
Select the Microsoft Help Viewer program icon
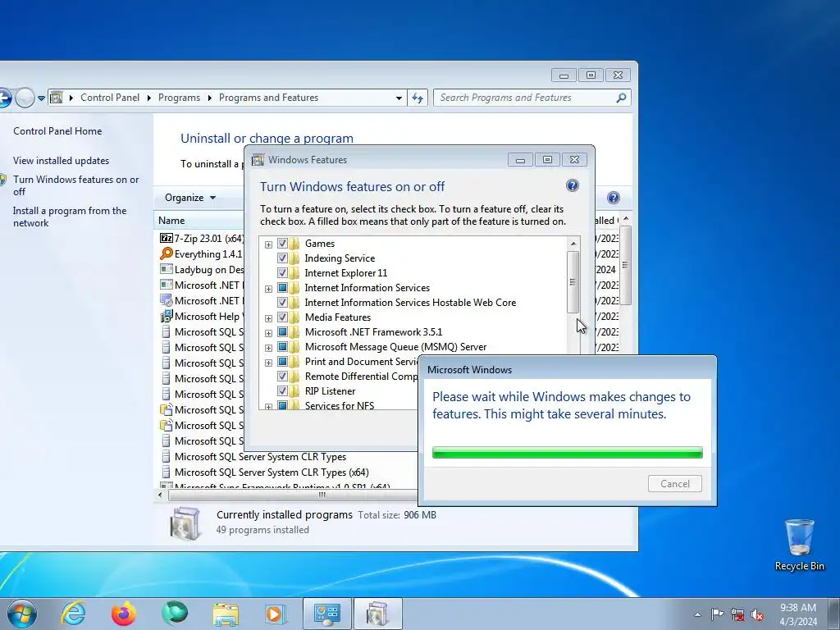pyautogui.click(x=166, y=316)
